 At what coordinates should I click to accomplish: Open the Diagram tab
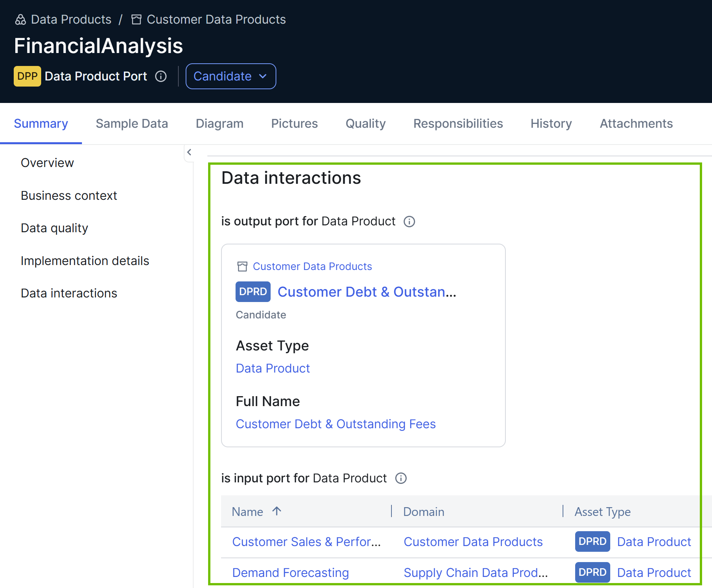220,124
